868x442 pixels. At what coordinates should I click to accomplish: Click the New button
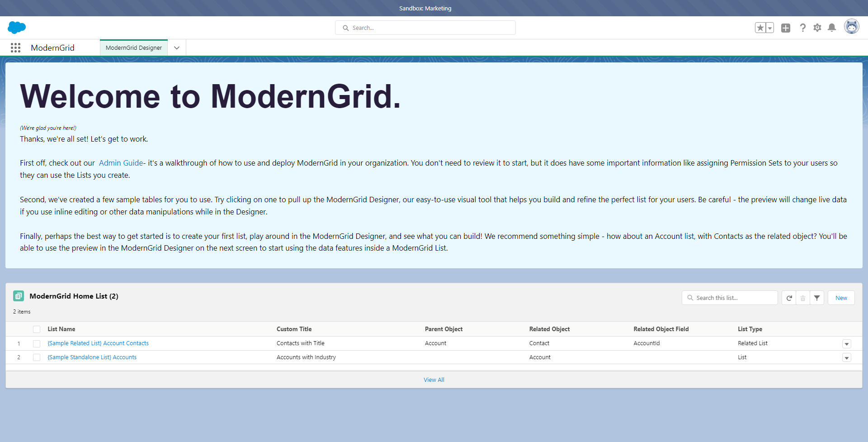click(841, 298)
